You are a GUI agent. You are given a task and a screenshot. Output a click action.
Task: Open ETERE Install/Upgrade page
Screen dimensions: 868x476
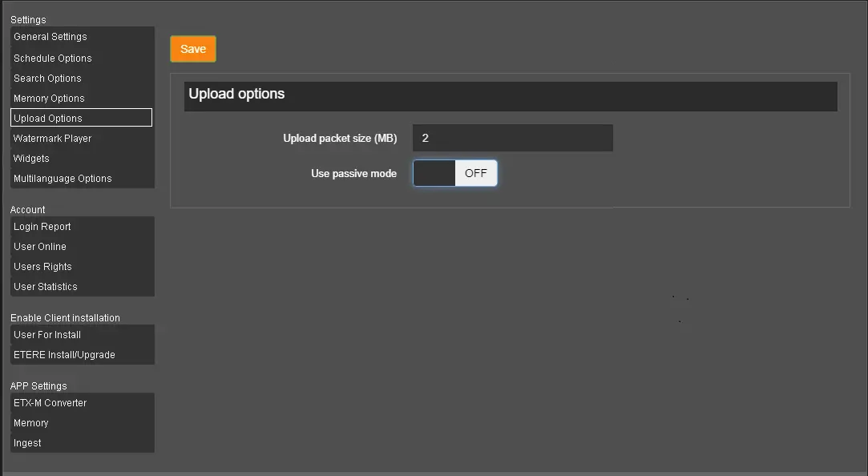tap(65, 355)
